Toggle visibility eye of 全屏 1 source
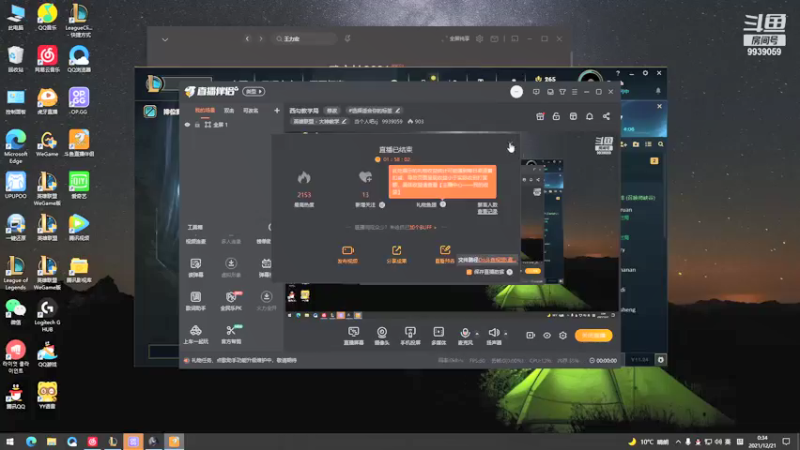800x450 pixels. pos(187,124)
